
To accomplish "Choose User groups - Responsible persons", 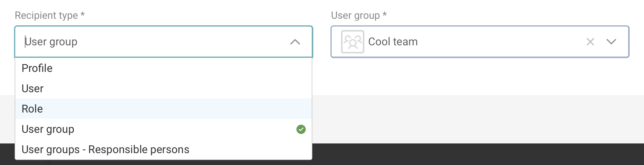I will pyautogui.click(x=105, y=149).
